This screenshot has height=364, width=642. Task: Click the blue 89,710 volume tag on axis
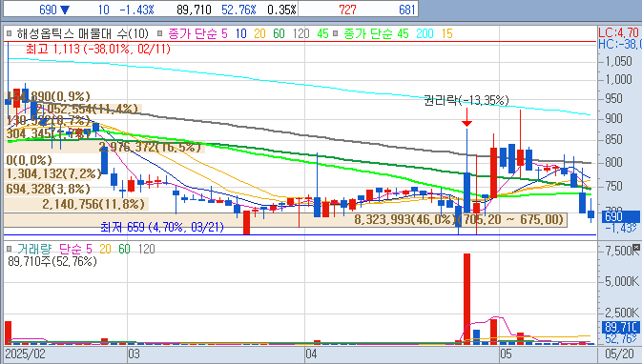coord(620,327)
